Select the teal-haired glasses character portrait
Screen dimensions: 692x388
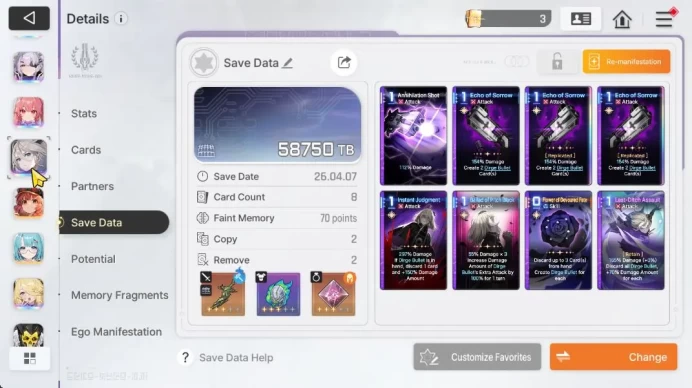28,248
